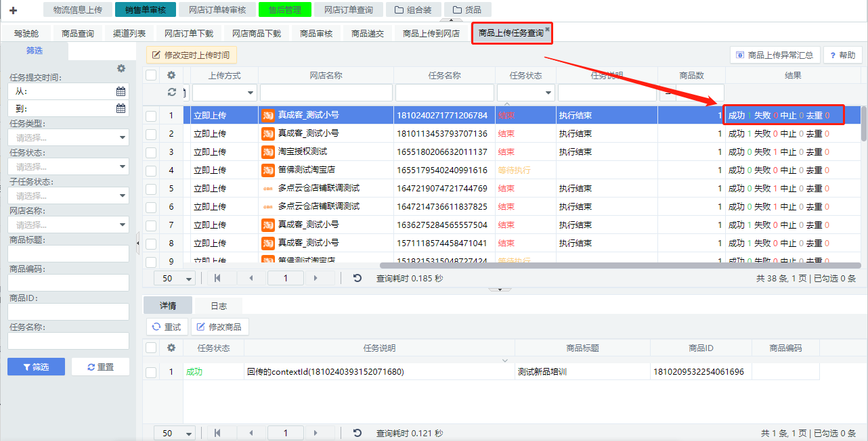Image resolution: width=868 pixels, height=441 pixels.
Task: Click the blue 筛选 filter button
Action: click(36, 367)
